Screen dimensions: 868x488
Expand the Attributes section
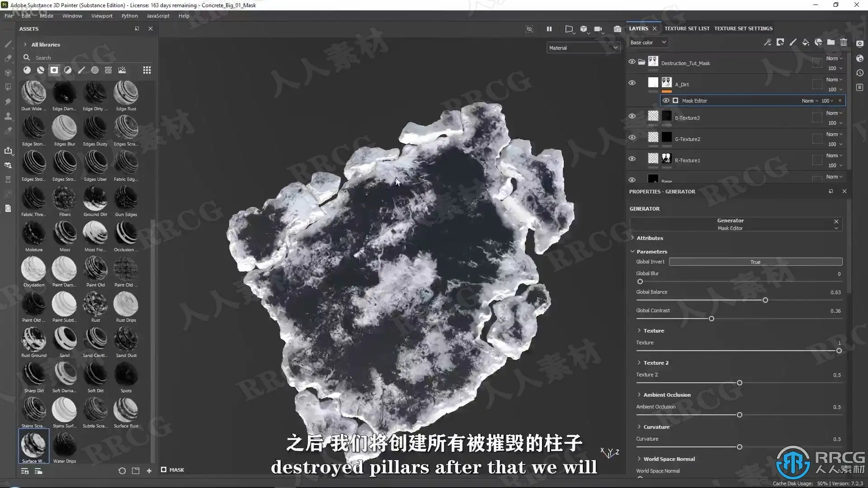[x=649, y=238]
